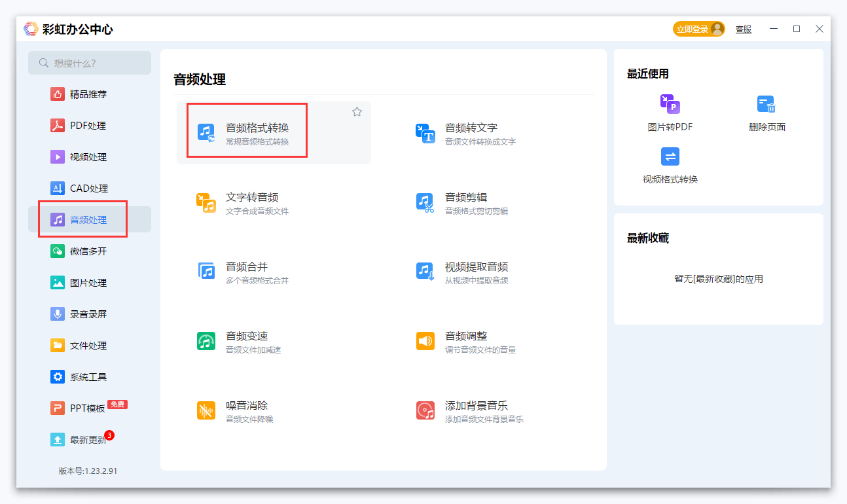Click the 最新收藏 heading

(648, 238)
